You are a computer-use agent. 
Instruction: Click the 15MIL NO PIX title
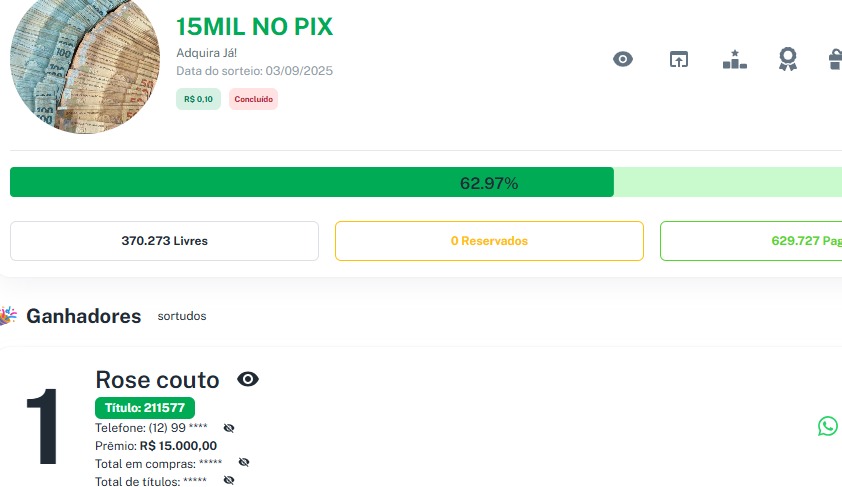pyautogui.click(x=254, y=27)
